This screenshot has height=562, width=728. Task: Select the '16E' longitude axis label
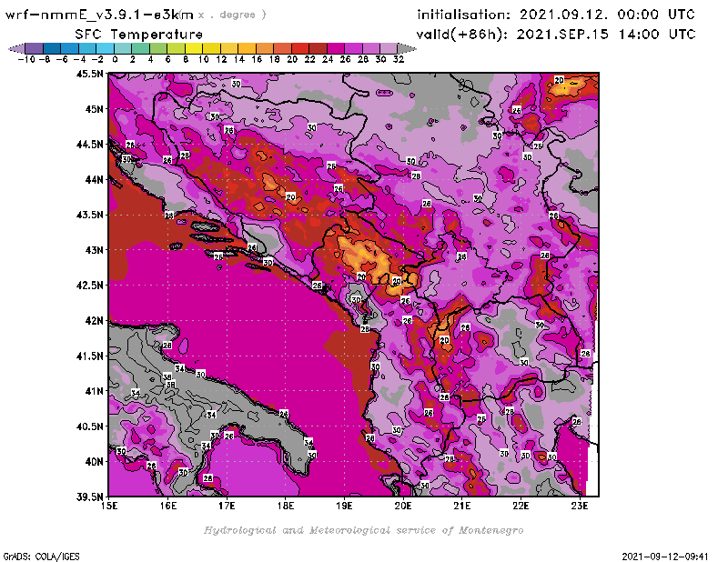pos(168,506)
